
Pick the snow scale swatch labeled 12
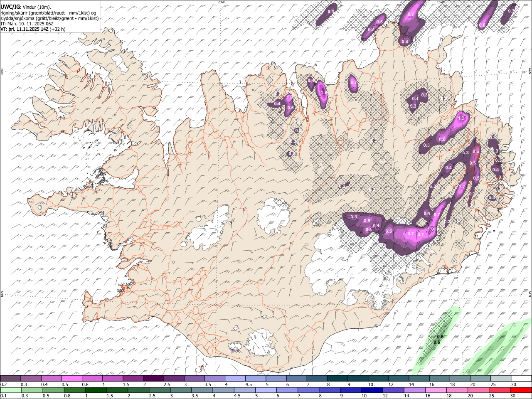click(x=398, y=379)
